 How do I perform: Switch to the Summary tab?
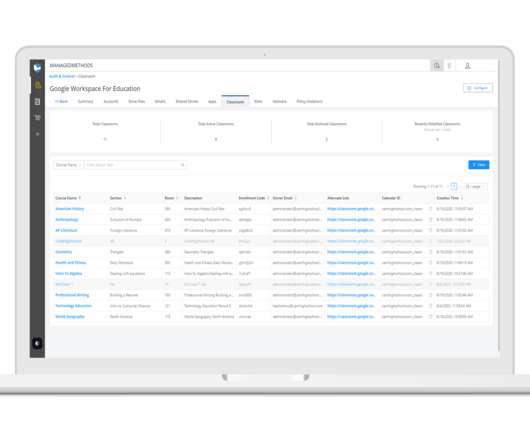(x=86, y=101)
